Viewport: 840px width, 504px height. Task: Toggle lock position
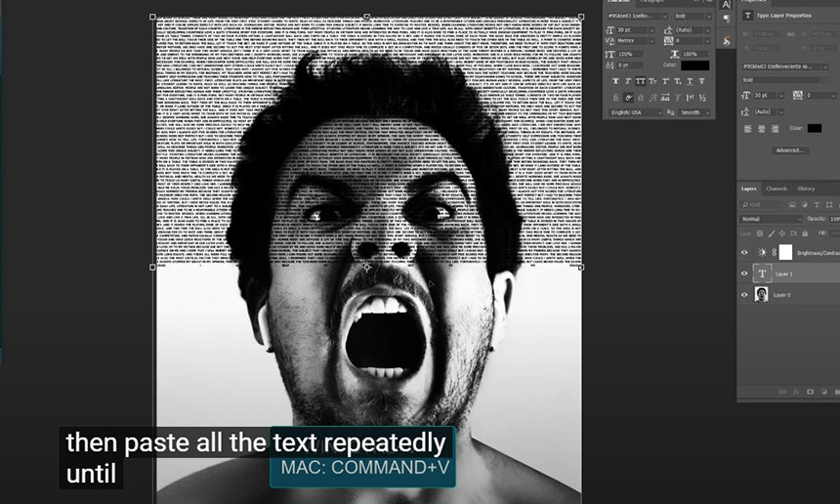pyautogui.click(x=782, y=233)
